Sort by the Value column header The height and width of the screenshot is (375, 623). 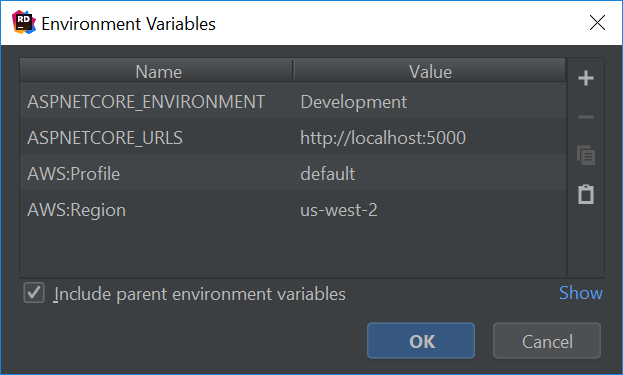tap(430, 71)
